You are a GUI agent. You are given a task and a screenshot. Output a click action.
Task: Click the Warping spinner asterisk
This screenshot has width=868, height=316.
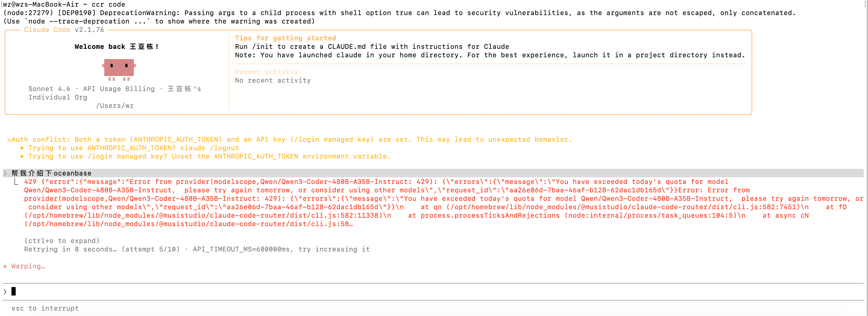(5, 267)
